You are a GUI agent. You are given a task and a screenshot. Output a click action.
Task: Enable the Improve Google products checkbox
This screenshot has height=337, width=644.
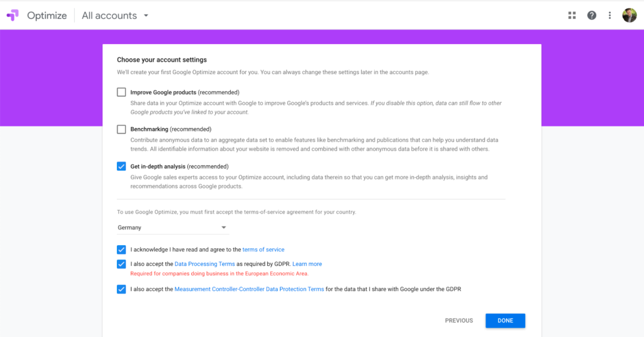tap(121, 92)
